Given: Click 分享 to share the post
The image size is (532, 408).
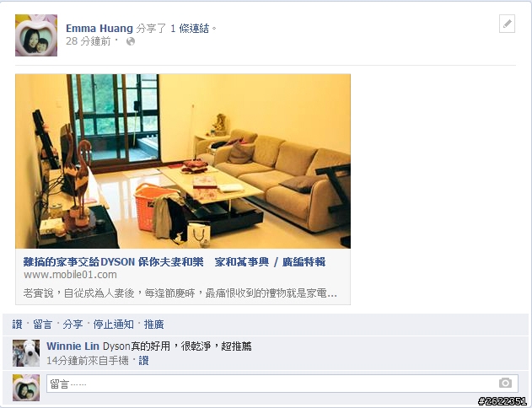Looking at the screenshot, I should click(73, 325).
